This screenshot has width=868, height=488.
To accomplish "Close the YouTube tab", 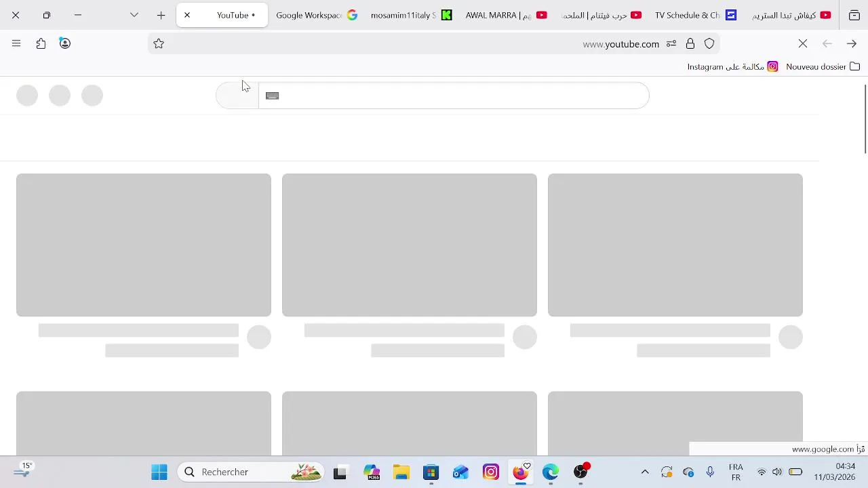I will pos(187,15).
